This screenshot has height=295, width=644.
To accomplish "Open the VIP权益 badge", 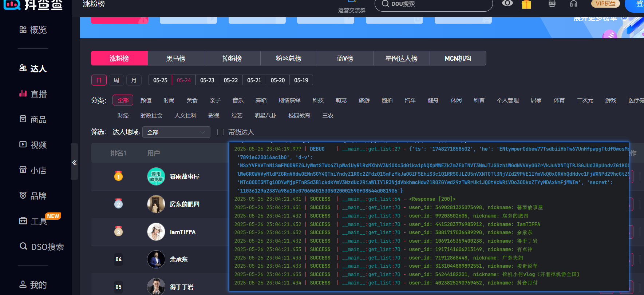I will tap(606, 3).
